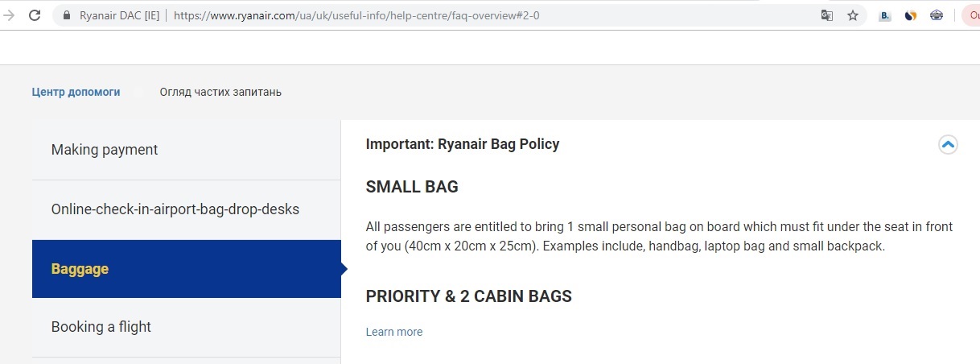Click the Огляд частих запитань breadcrumb

pyautogui.click(x=220, y=92)
